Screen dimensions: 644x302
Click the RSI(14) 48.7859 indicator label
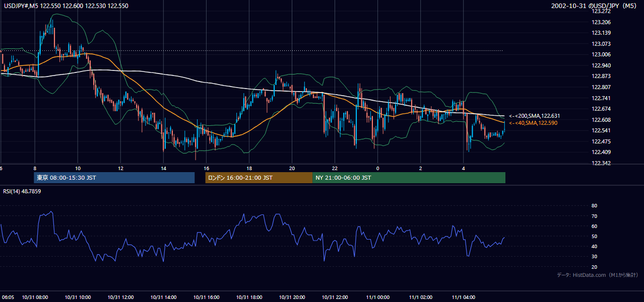[22, 191]
